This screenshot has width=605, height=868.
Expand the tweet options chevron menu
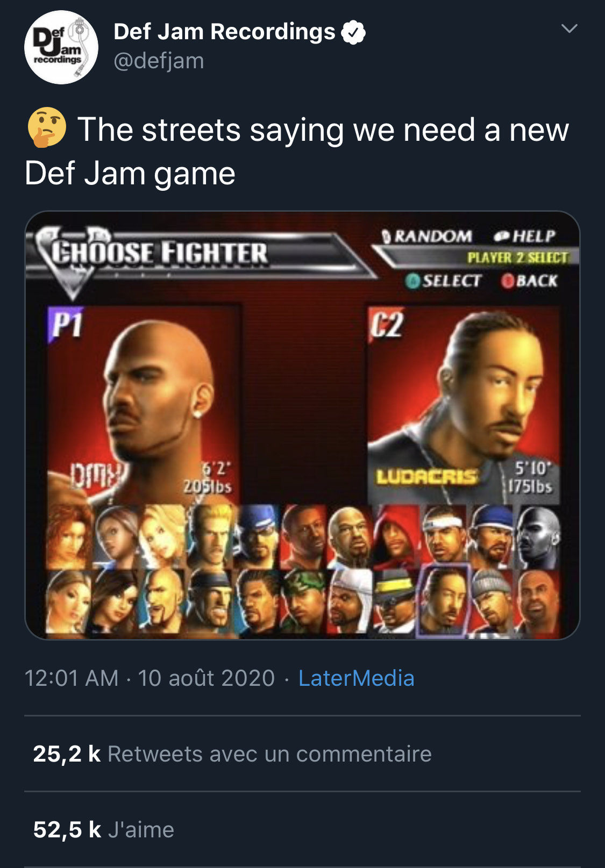569,28
